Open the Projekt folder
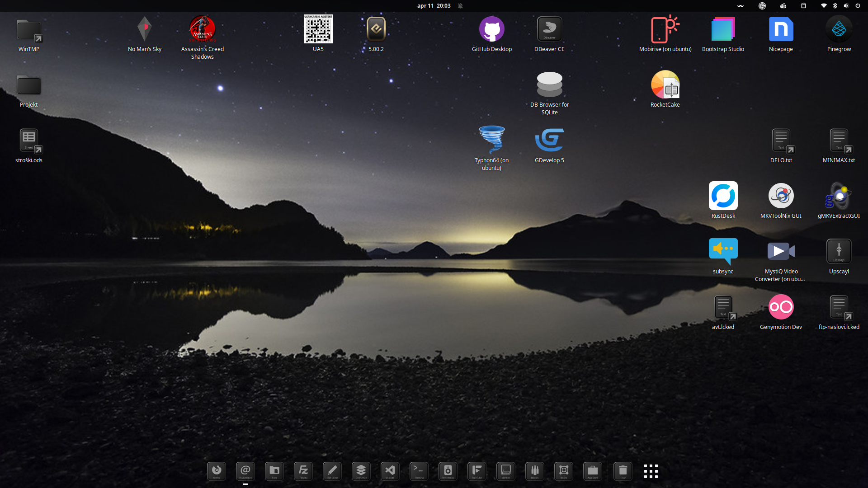The image size is (868, 488). 29,86
